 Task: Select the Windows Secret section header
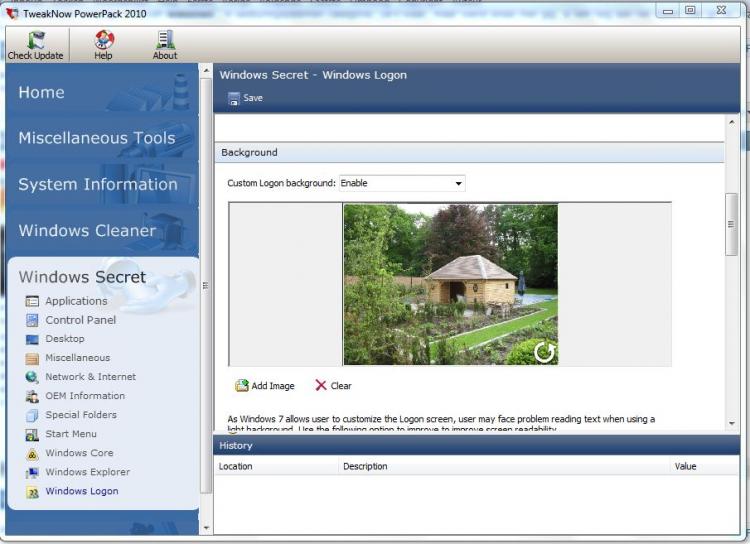(82, 277)
